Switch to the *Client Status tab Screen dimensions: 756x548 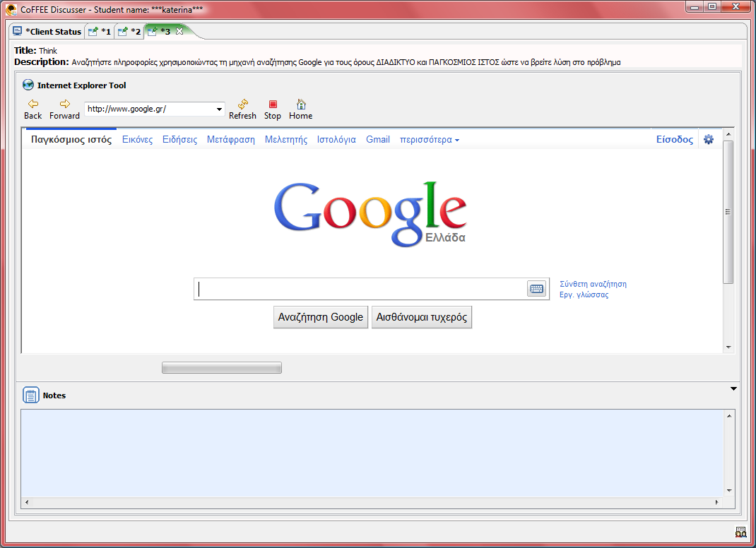pyautogui.click(x=47, y=31)
